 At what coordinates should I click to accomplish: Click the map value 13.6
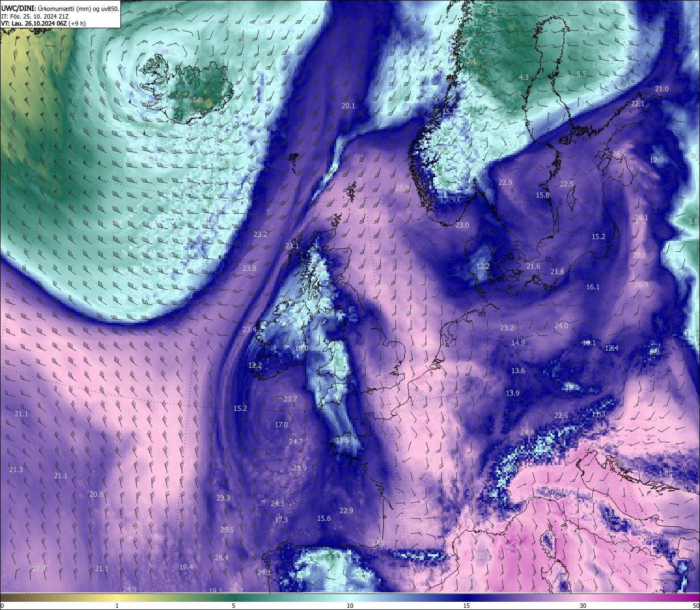[518, 370]
